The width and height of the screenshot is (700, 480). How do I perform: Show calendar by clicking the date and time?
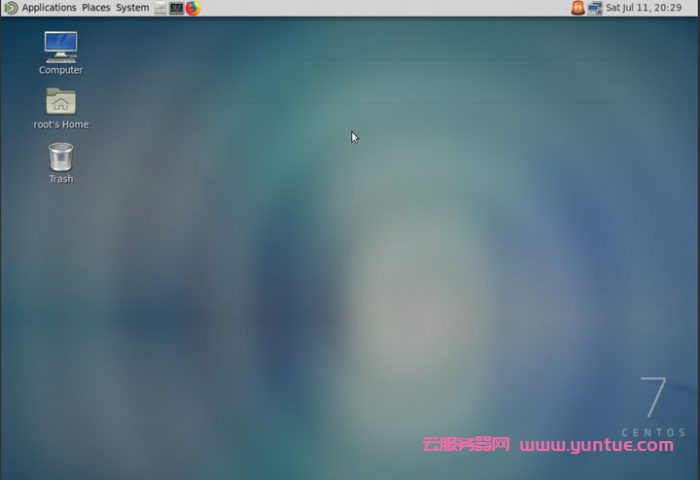pos(644,8)
